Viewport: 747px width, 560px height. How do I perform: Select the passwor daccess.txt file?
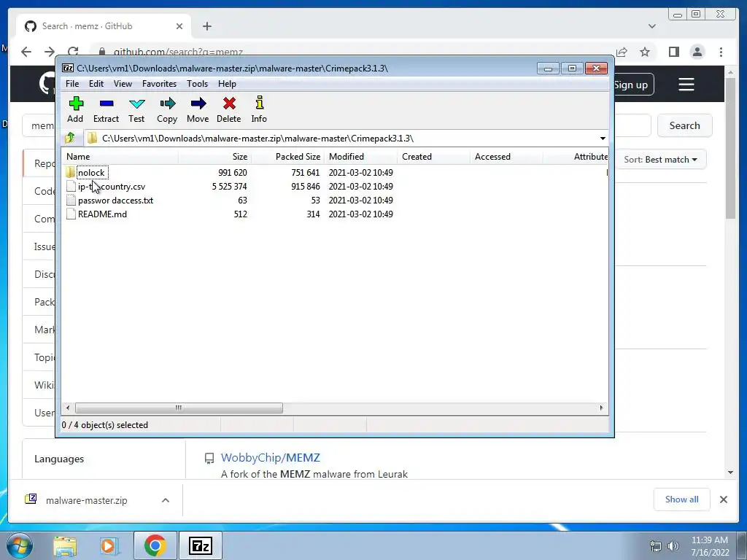(116, 201)
